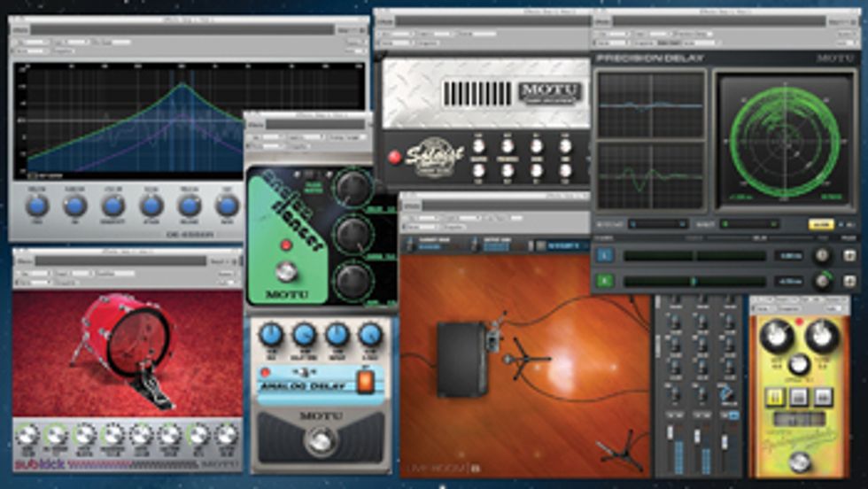Click the green circular phase scope display

pos(786,142)
